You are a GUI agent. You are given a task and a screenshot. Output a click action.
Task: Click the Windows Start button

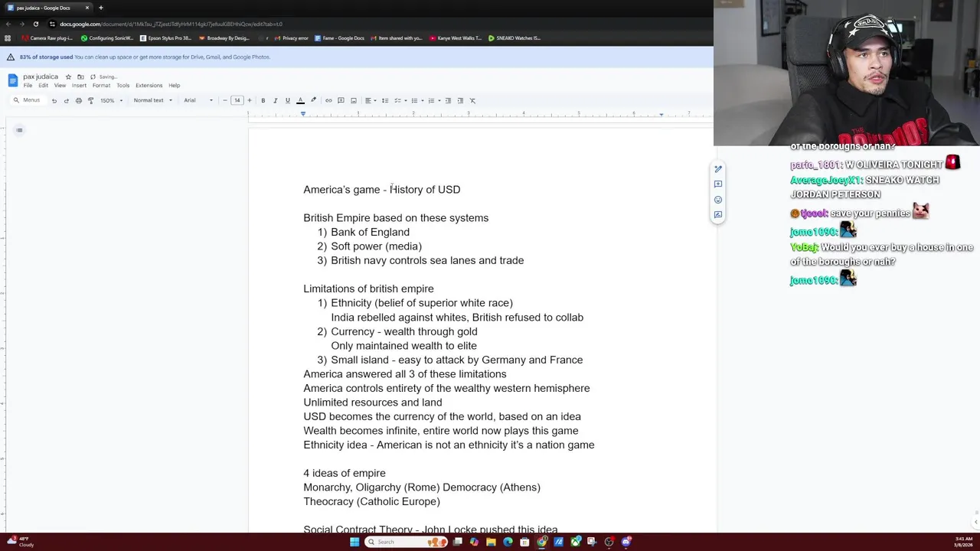tap(354, 542)
